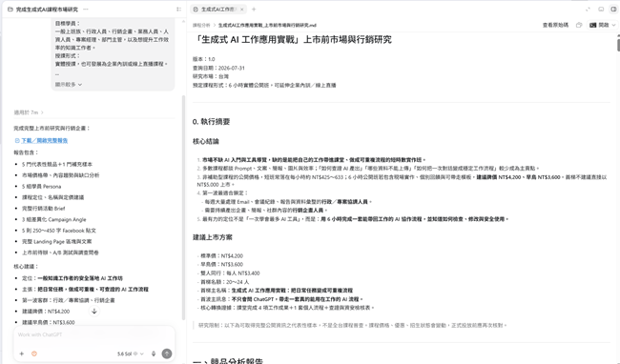Focus the Work with ChatGPT input field
Screen dimensions: 620x364
tap(94, 334)
